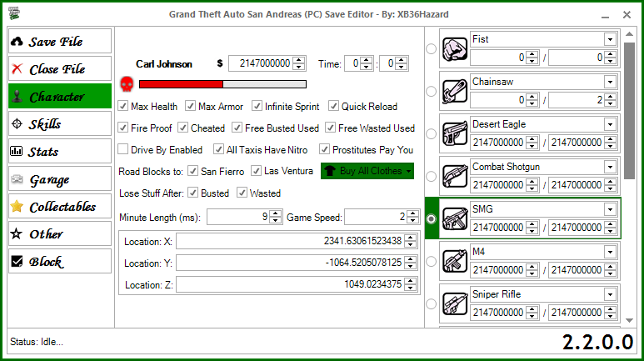644x361 pixels.
Task: Increase the Location Z stepper value
Action: coord(410,280)
